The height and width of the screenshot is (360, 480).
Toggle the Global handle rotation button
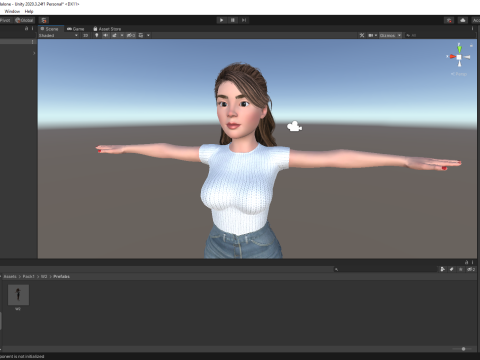tap(24, 20)
